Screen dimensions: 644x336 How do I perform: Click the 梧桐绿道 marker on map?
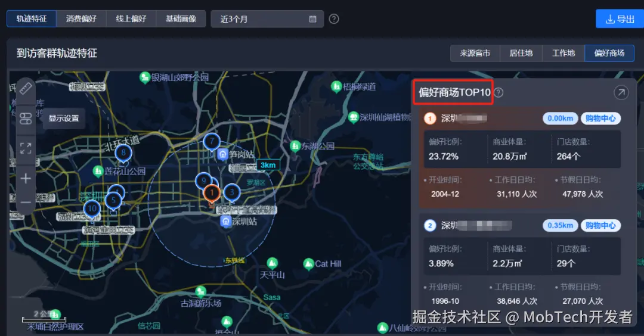click(x=336, y=86)
